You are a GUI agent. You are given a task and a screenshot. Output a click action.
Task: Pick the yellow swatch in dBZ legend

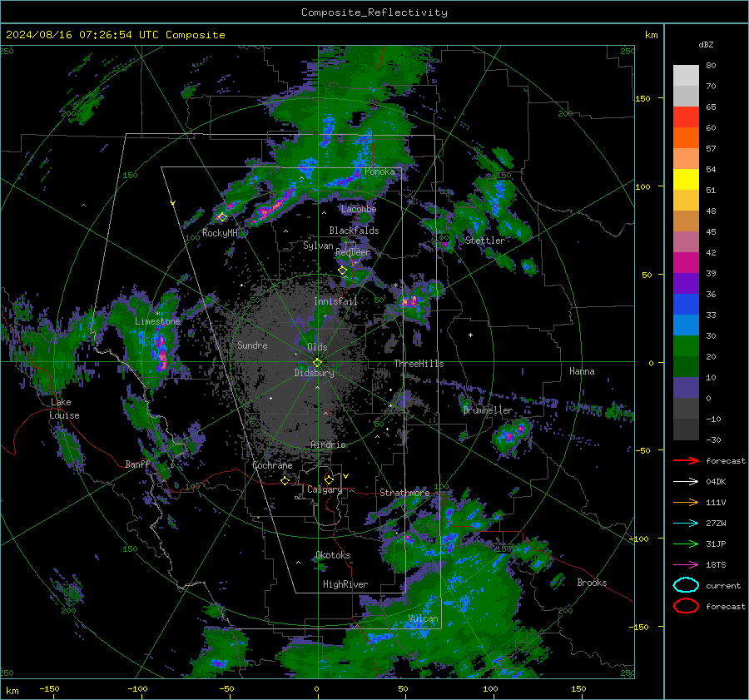click(x=686, y=180)
